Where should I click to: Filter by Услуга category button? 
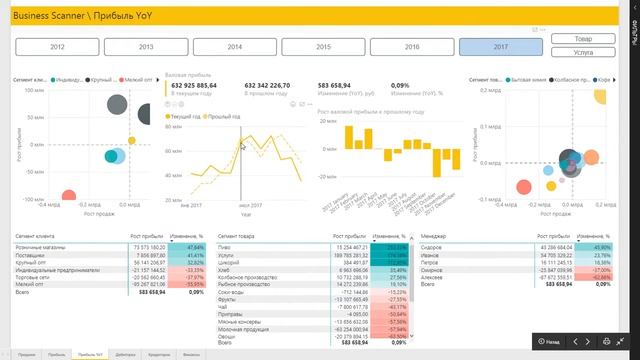[583, 52]
